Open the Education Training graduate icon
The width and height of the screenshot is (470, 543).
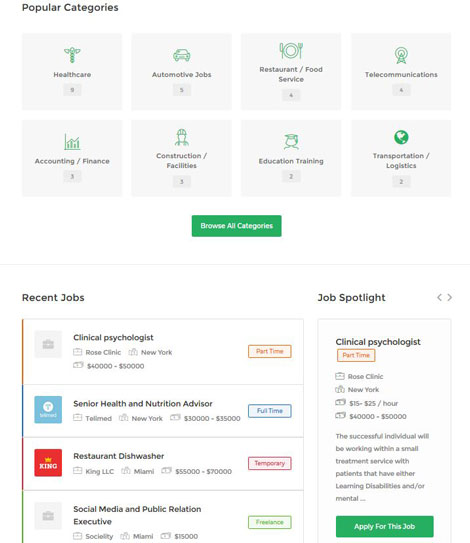coord(291,142)
